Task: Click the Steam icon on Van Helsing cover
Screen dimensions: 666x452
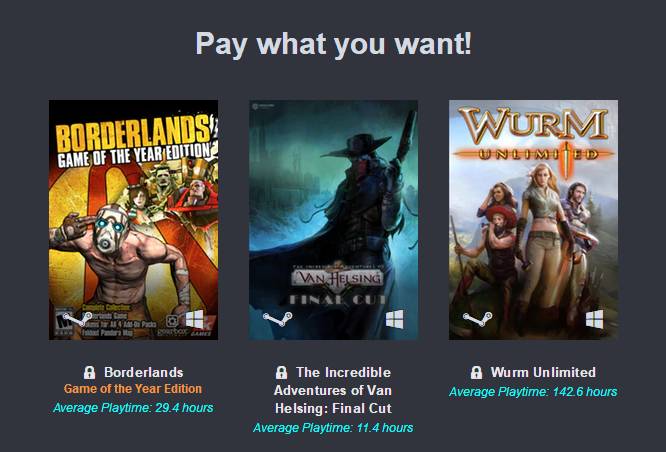Action: coord(277,319)
